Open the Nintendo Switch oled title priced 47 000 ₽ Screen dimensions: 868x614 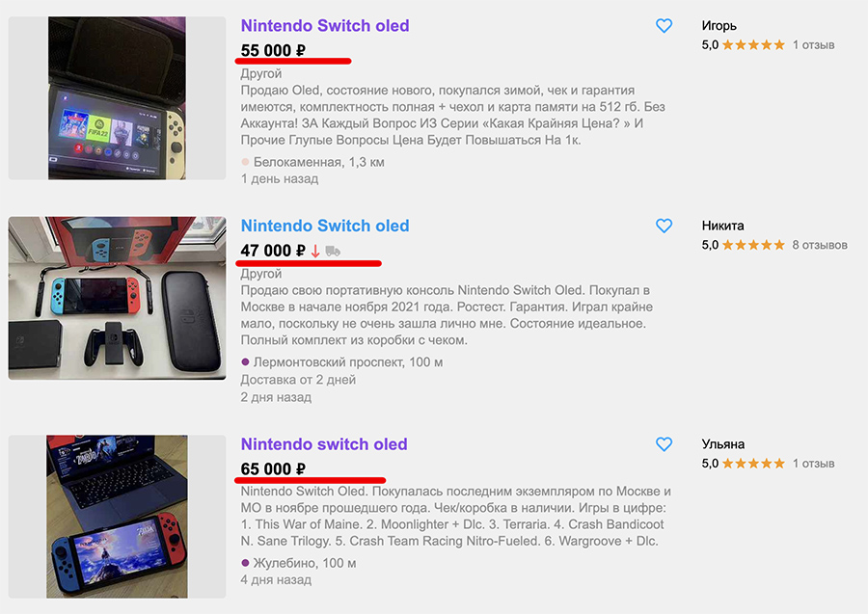(325, 226)
